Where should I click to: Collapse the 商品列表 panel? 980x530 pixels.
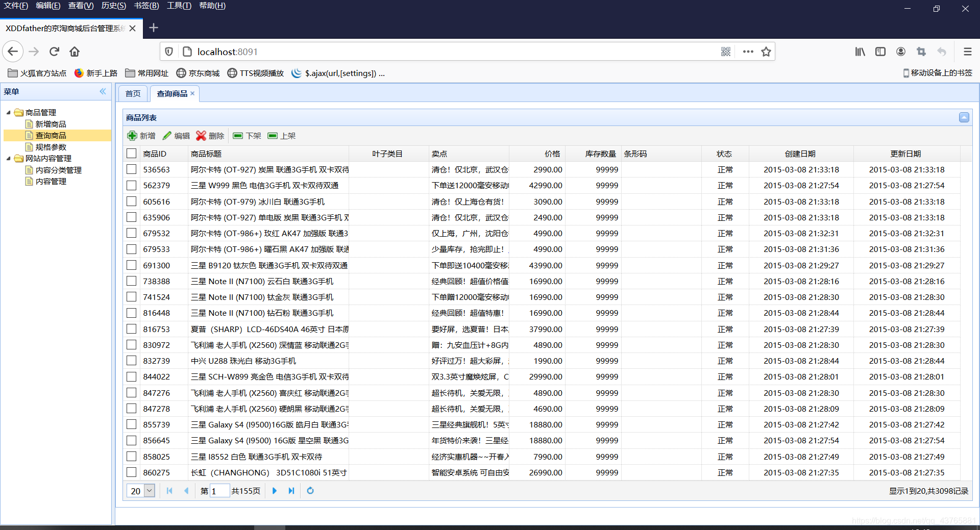(x=964, y=117)
